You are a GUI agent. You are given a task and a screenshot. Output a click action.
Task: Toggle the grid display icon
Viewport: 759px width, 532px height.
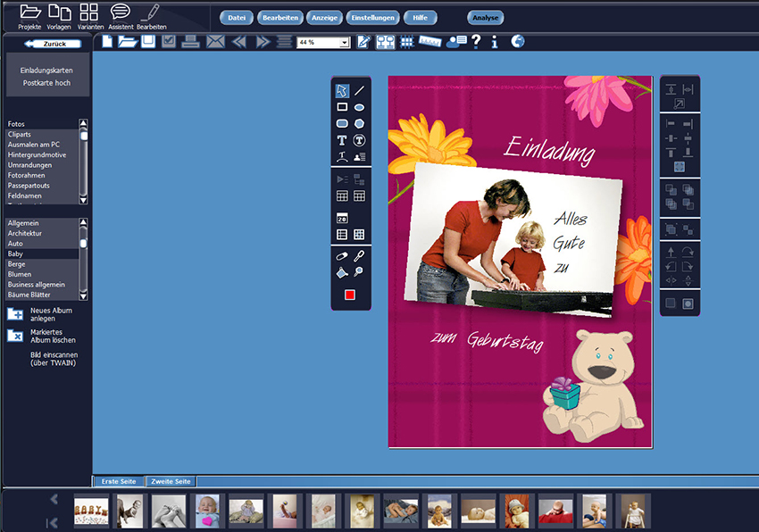click(407, 41)
